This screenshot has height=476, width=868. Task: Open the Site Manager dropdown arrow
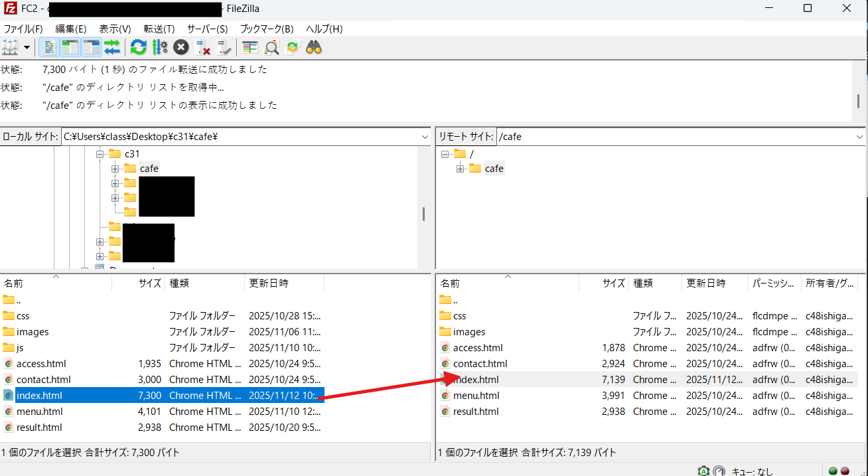click(x=27, y=47)
